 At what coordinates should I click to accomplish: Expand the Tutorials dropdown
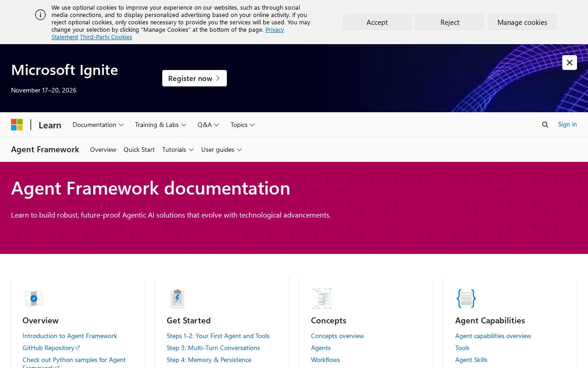tap(178, 149)
